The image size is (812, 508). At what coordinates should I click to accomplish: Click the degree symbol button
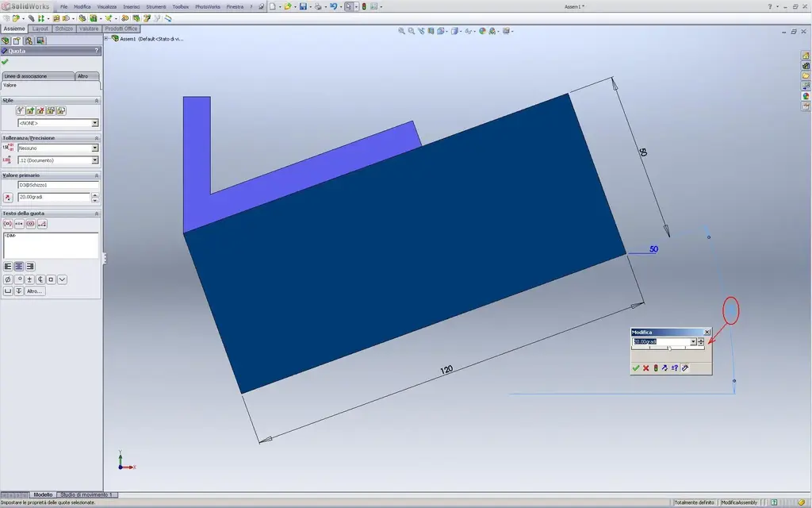pos(19,279)
